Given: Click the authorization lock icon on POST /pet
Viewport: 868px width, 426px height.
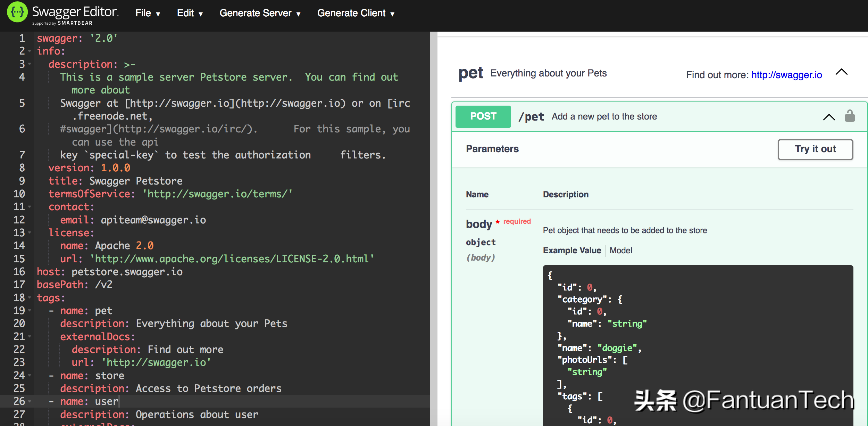Looking at the screenshot, I should [x=850, y=116].
